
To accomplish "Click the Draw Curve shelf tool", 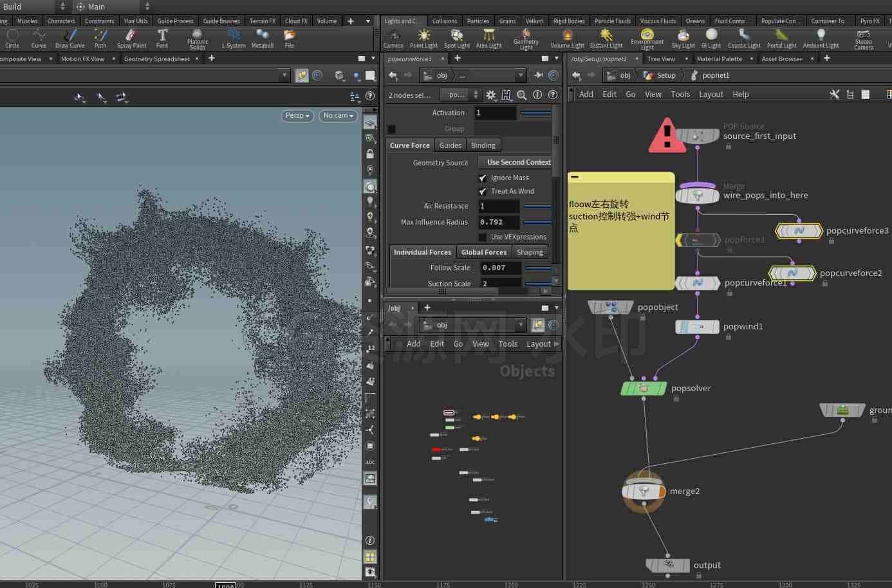I will click(70, 38).
